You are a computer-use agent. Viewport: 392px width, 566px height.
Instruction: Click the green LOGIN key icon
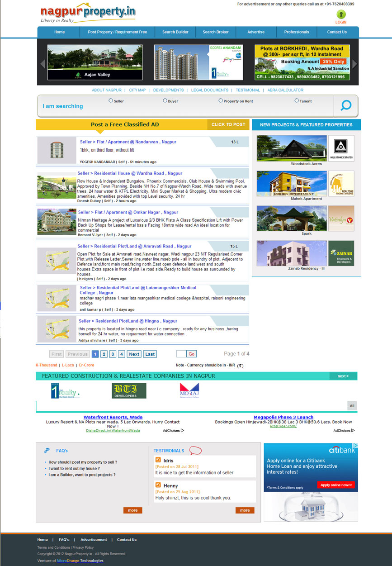click(341, 14)
